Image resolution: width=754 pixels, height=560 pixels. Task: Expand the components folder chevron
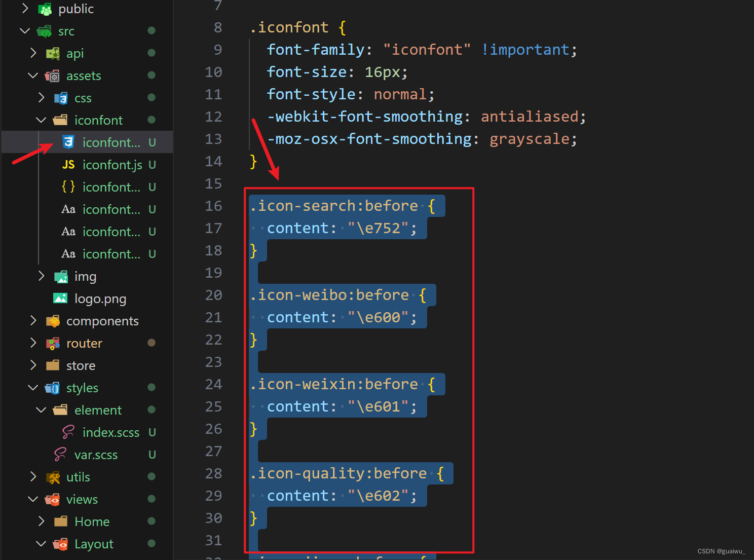tap(33, 321)
